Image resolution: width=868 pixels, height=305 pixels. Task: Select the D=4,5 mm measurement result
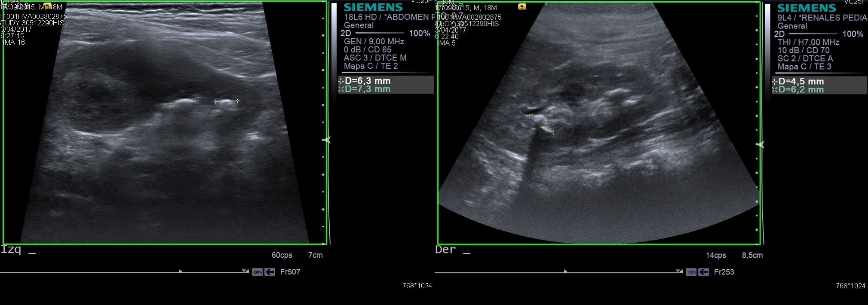(x=801, y=82)
